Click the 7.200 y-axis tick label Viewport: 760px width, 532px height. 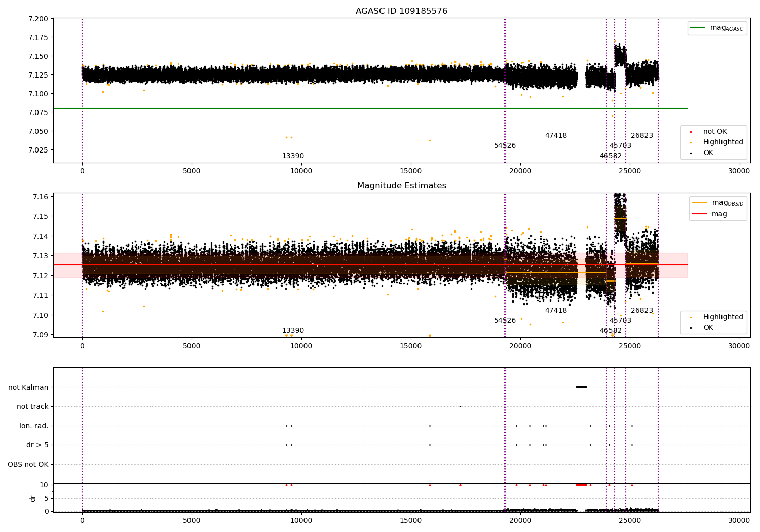[38, 19]
